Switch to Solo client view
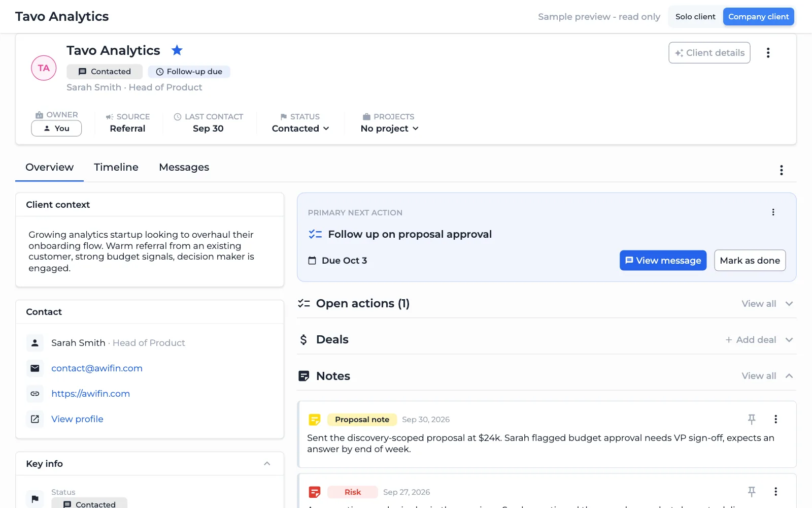 [695, 17]
